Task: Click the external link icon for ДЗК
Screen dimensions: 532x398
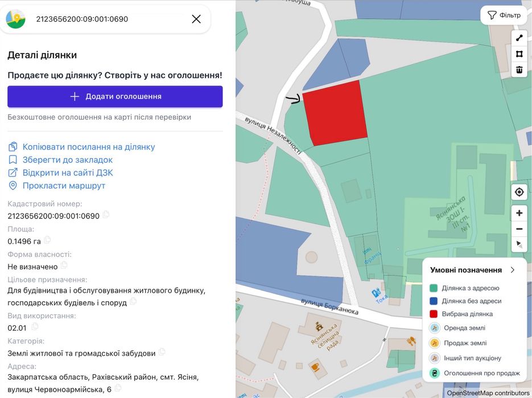Action: pos(13,173)
